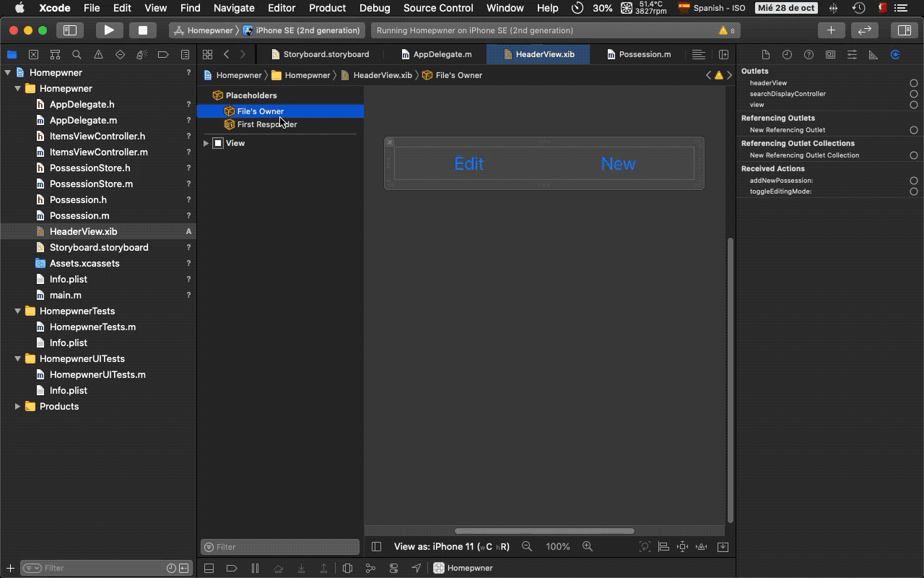Screen dimensions: 924x578
Task: Switch to Storyboard.storyboard tab
Action: (320, 54)
